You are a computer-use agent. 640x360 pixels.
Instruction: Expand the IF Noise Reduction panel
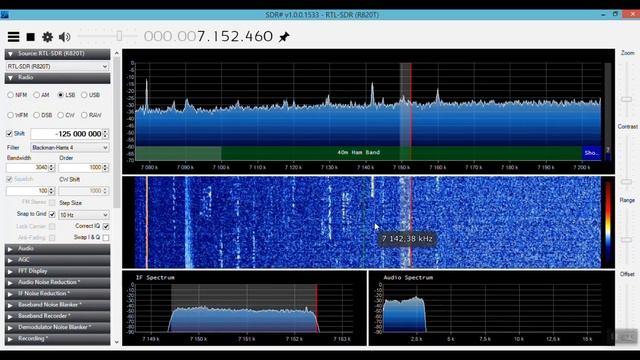point(58,293)
